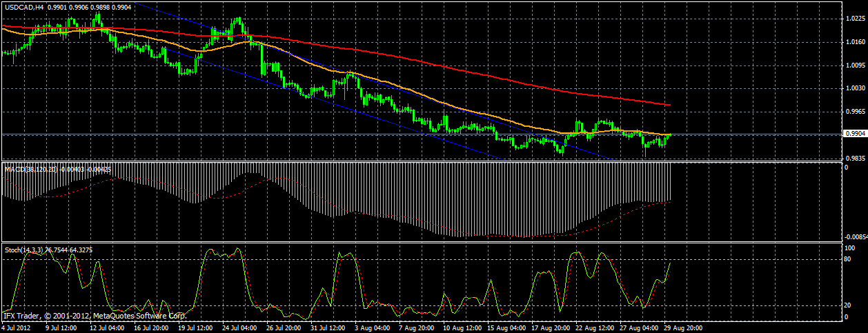Click the 1.0030 price axis label
This screenshot has width=868, height=333.
coord(856,88)
